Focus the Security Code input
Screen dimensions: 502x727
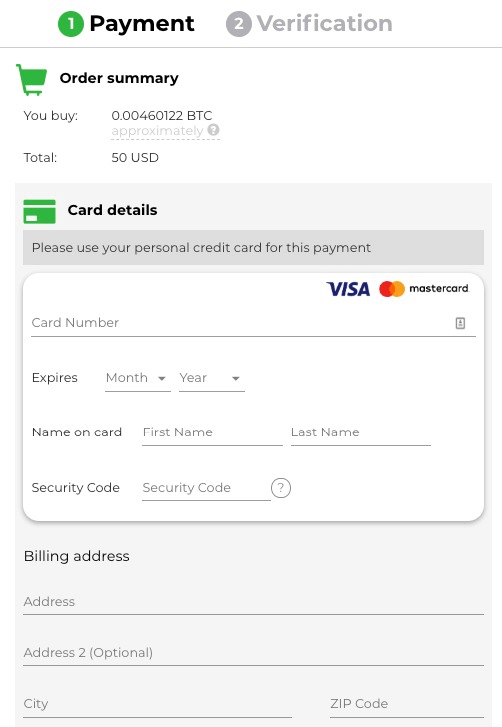click(x=206, y=488)
